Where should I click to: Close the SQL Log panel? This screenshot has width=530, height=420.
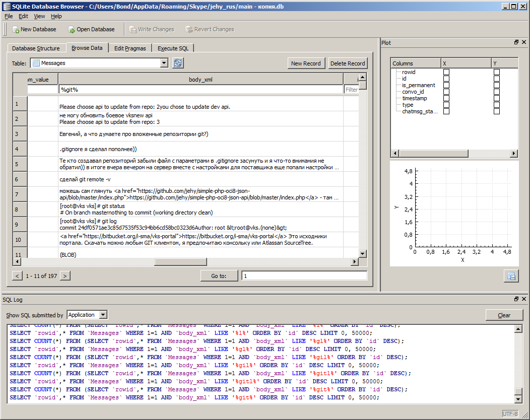click(524, 299)
